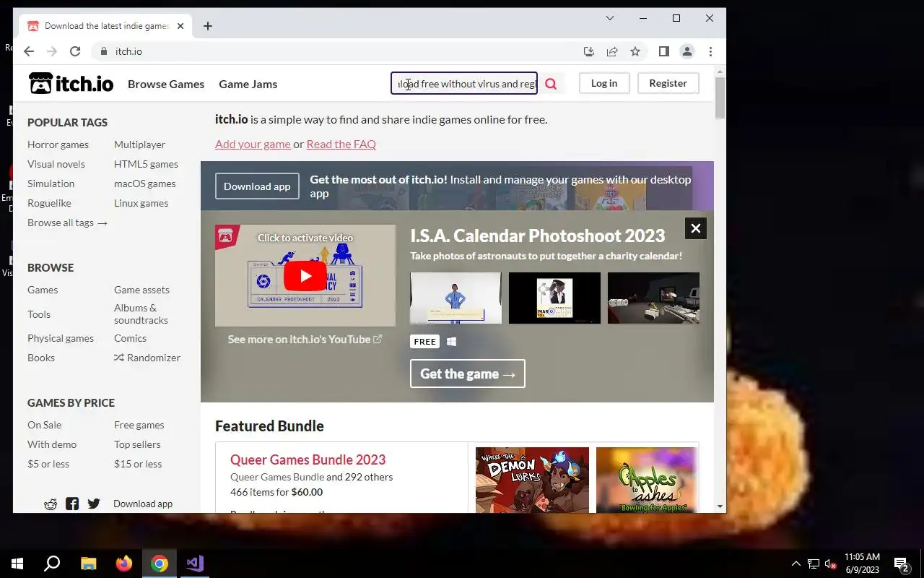Click the share page icon
The height and width of the screenshot is (578, 924).
point(612,51)
